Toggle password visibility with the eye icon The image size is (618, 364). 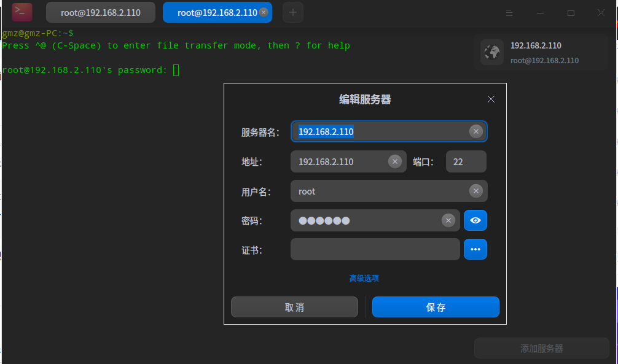pyautogui.click(x=475, y=220)
